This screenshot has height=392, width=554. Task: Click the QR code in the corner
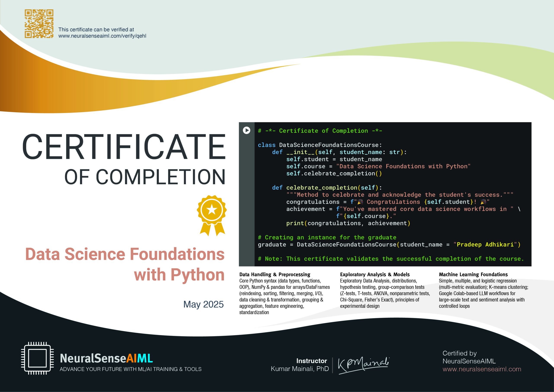[x=39, y=24]
